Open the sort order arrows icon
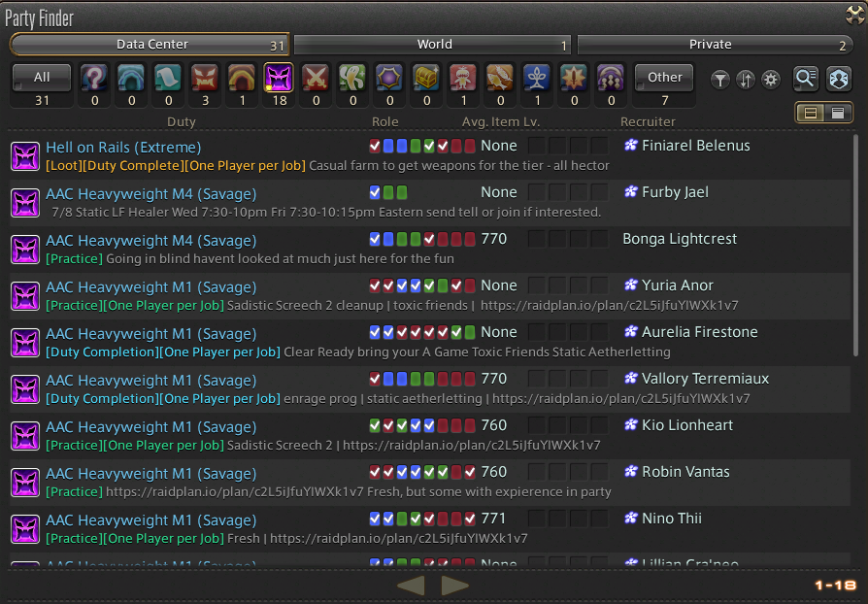Image resolution: width=868 pixels, height=604 pixels. click(x=745, y=81)
